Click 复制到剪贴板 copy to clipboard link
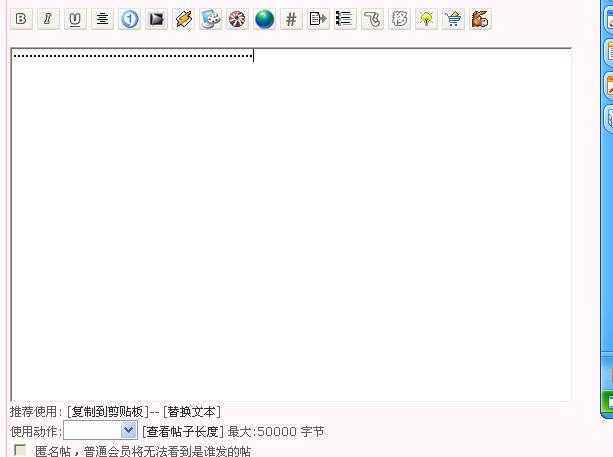Image resolution: width=613 pixels, height=457 pixels. tap(108, 412)
